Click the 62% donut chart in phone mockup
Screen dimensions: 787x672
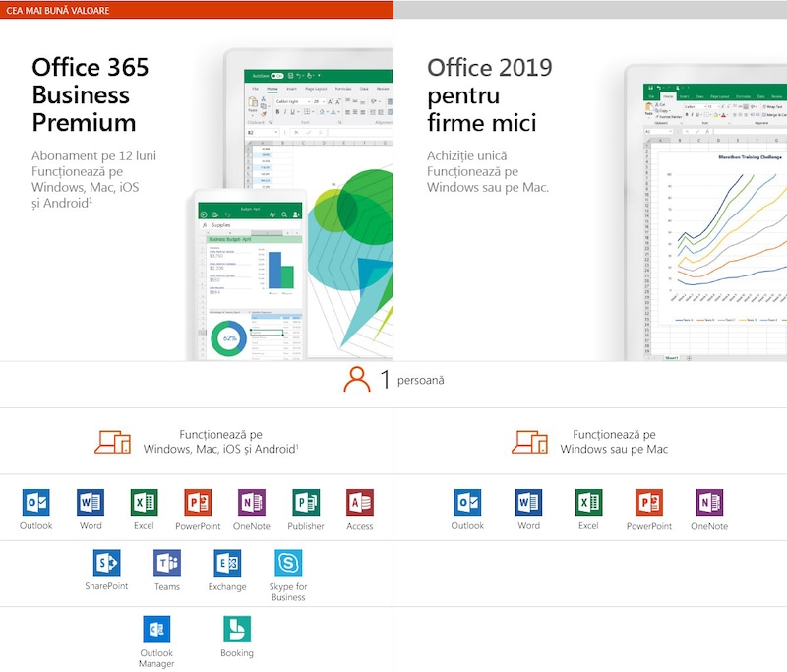[229, 338]
